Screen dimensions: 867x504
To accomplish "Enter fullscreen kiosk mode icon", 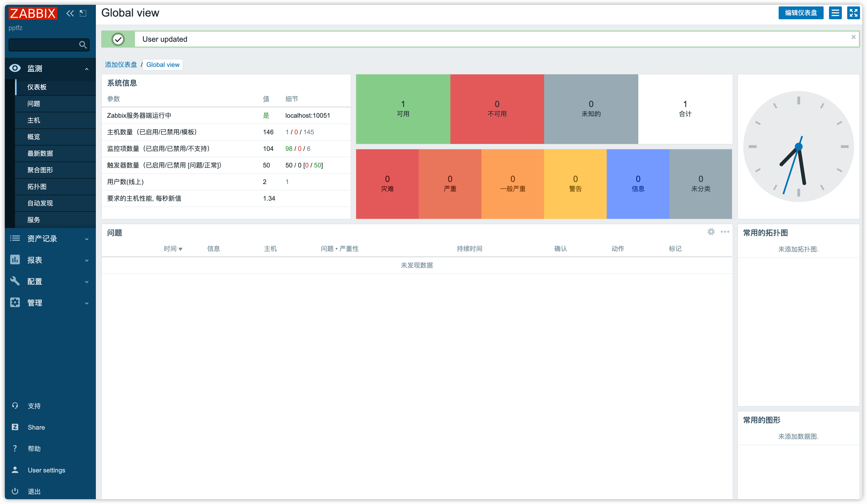I will [853, 13].
